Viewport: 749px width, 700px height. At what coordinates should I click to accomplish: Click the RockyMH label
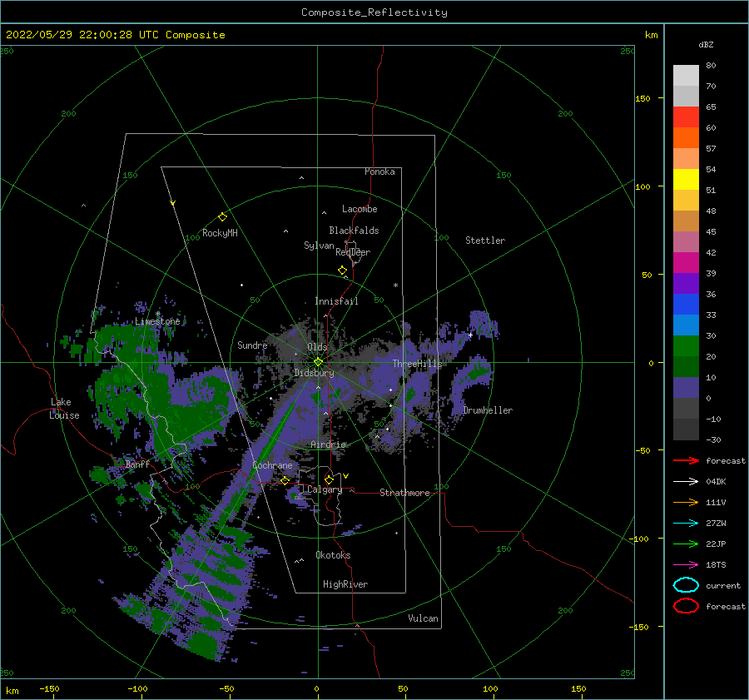pyautogui.click(x=220, y=233)
